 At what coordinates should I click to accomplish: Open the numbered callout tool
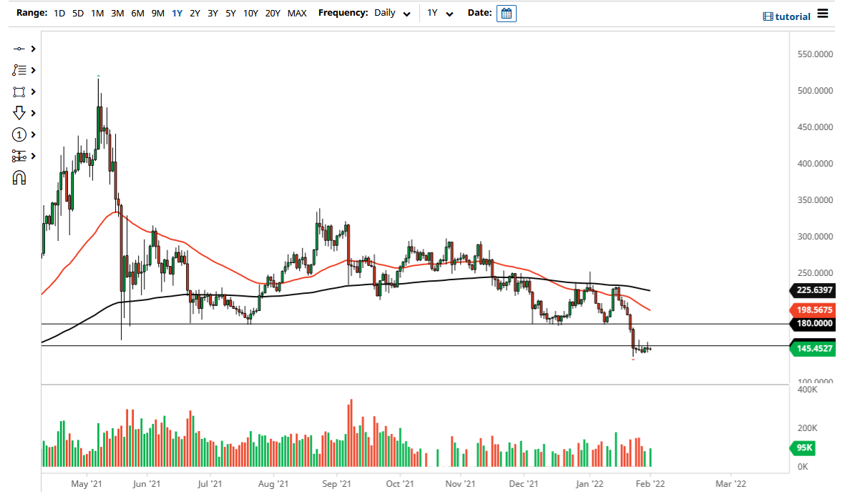pyautogui.click(x=19, y=134)
